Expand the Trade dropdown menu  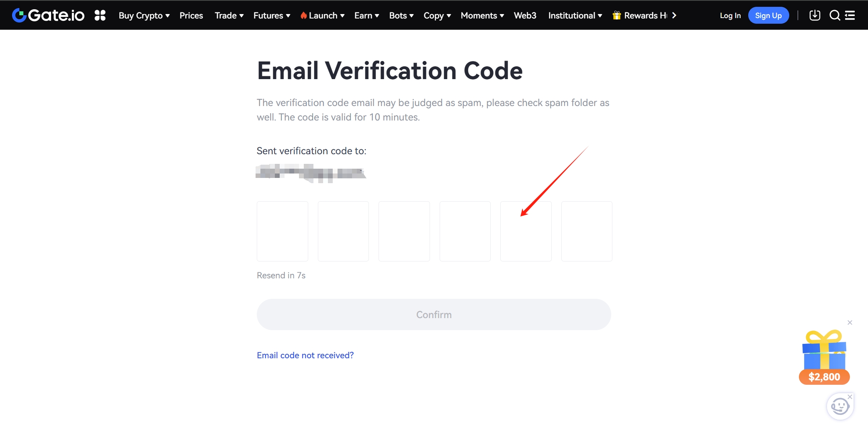coord(229,15)
